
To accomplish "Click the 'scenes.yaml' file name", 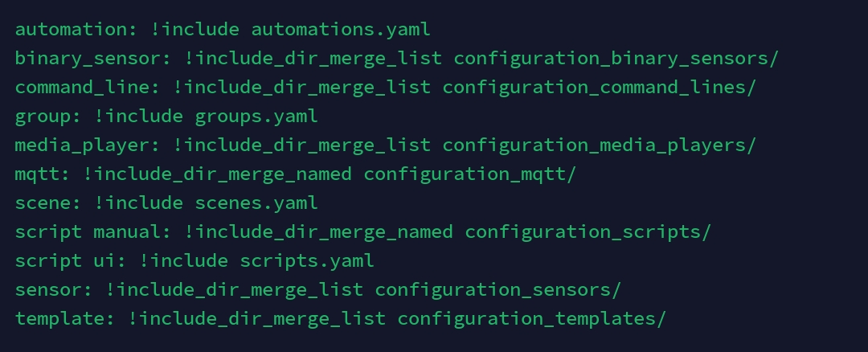I will coord(256,203).
